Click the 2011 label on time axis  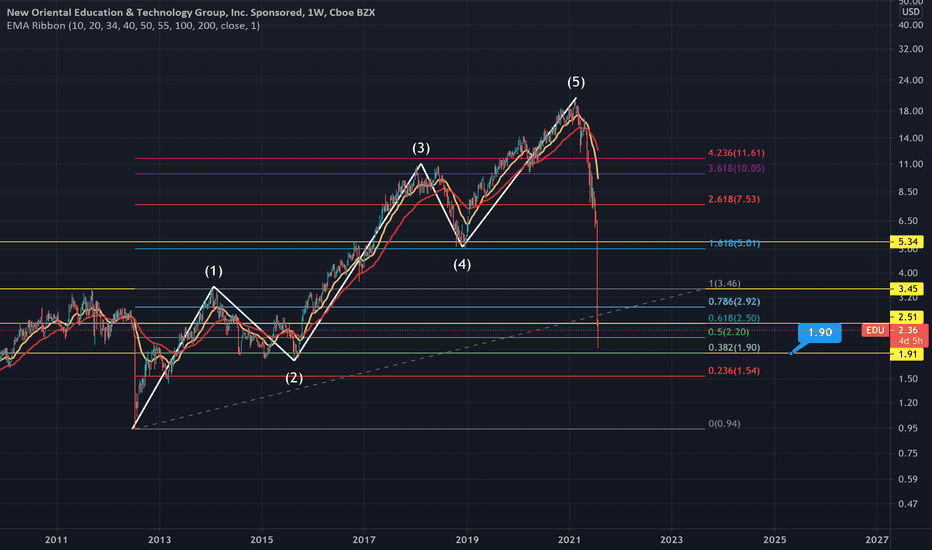tap(56, 540)
